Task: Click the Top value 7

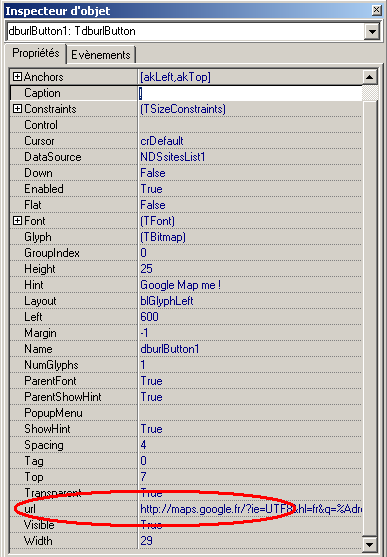Action: (143, 477)
